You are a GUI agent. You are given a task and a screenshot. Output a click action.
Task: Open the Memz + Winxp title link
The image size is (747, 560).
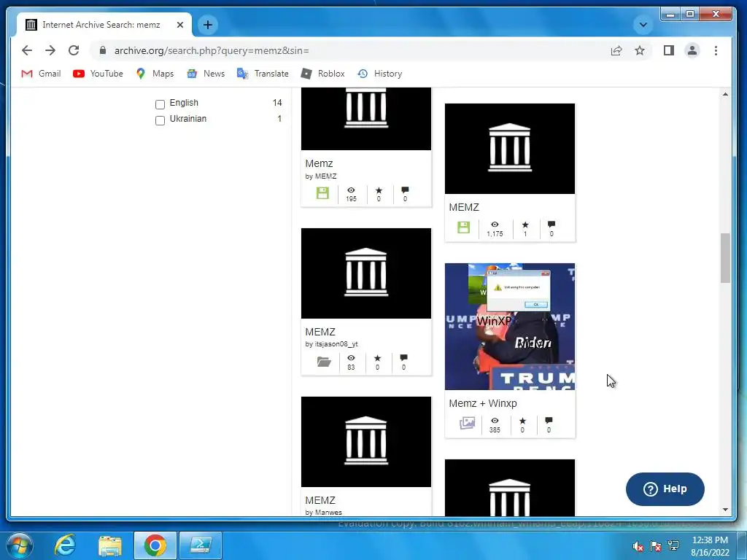point(483,403)
